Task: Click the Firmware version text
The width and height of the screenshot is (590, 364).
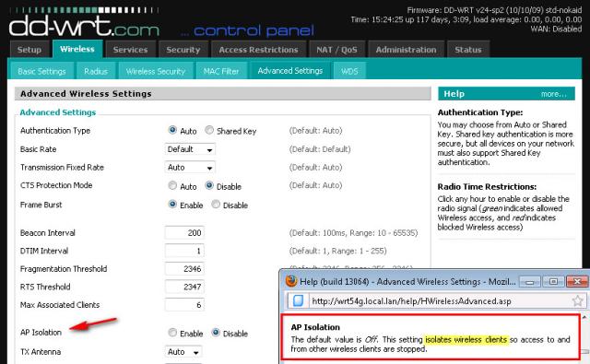Action: click(x=494, y=10)
